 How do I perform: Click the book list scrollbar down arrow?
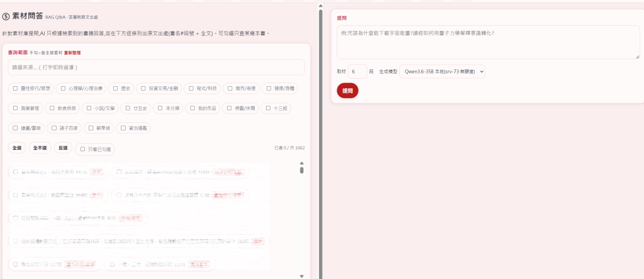pyautogui.click(x=302, y=276)
